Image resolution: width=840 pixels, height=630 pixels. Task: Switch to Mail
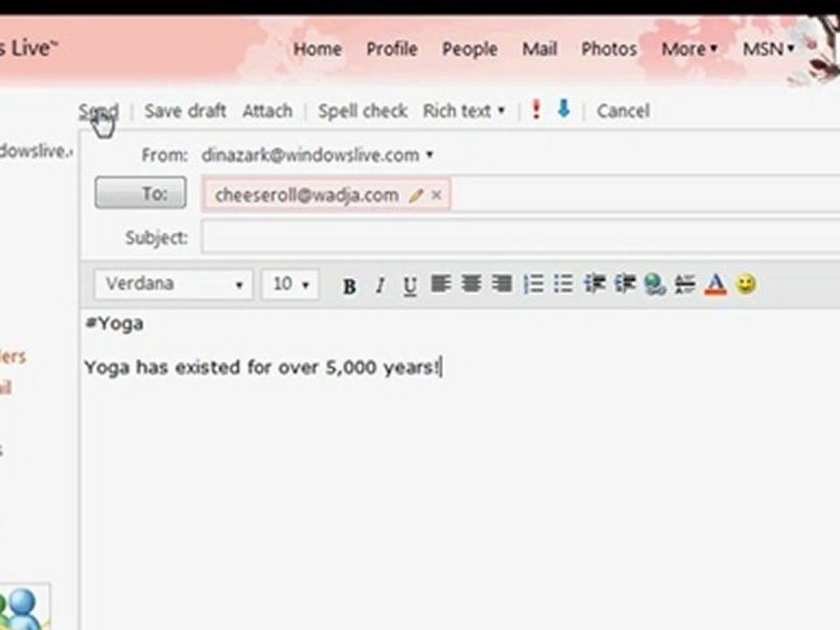(x=540, y=49)
